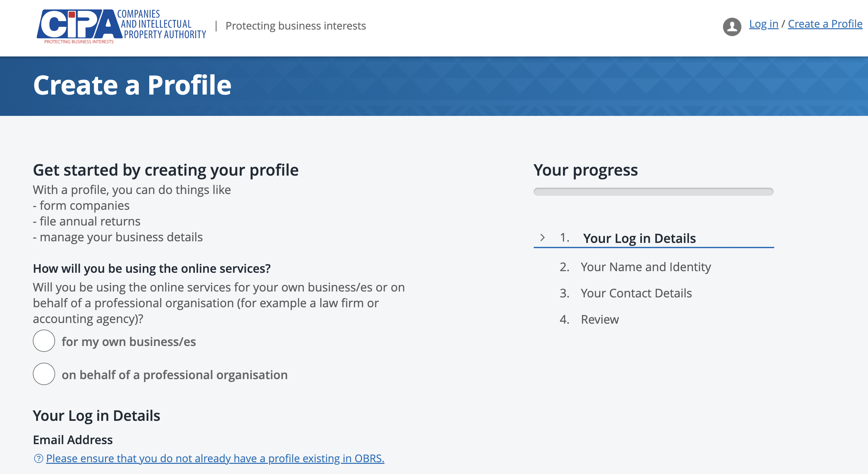The image size is (868, 474).
Task: Click the OBRS profile check link
Action: pyautogui.click(x=216, y=458)
